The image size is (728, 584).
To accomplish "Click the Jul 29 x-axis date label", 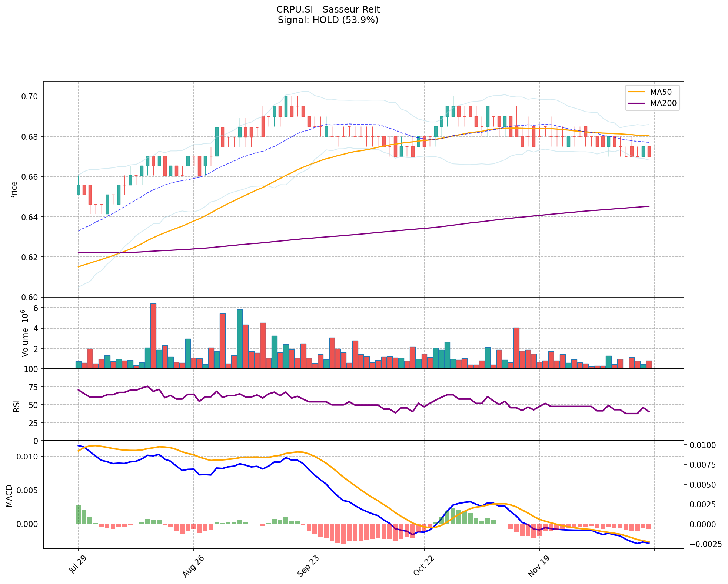I will pos(78,565).
